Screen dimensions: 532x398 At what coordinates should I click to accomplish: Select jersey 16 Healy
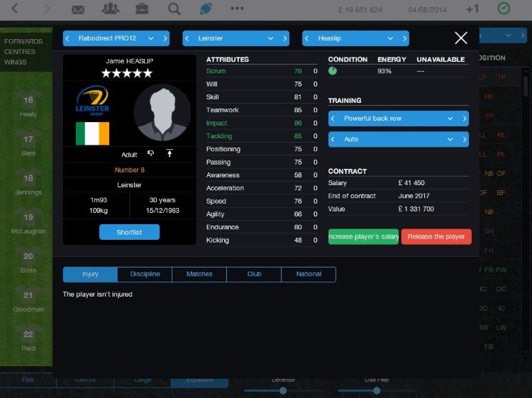28,104
